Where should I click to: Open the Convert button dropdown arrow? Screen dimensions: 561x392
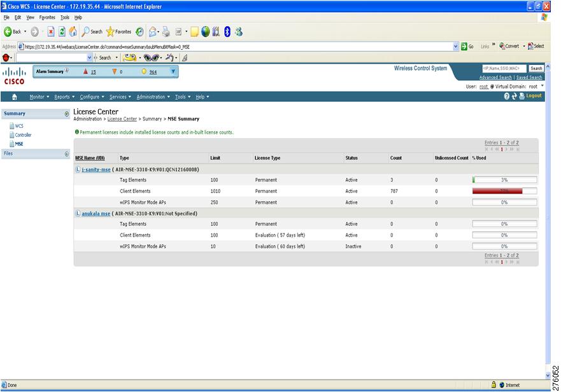click(524, 46)
